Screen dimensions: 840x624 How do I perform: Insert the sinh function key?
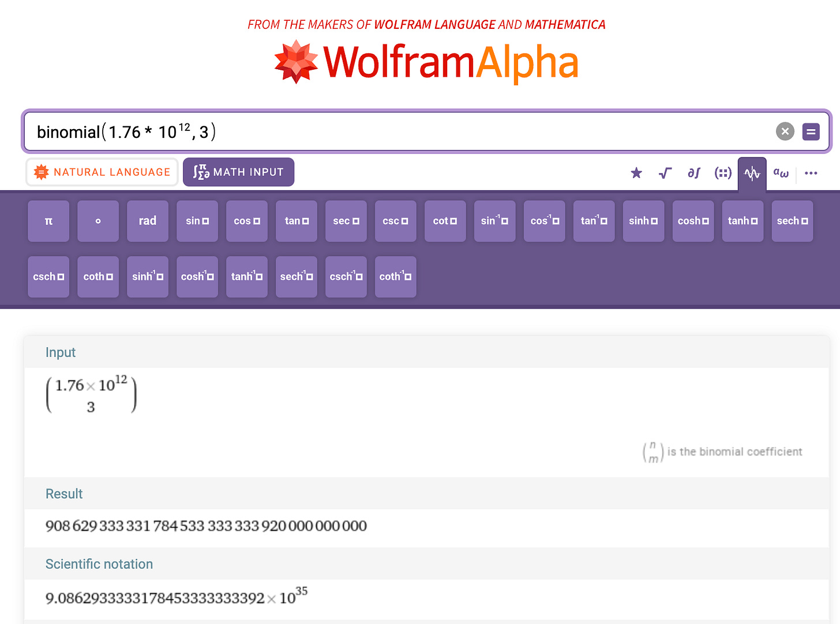(x=644, y=221)
